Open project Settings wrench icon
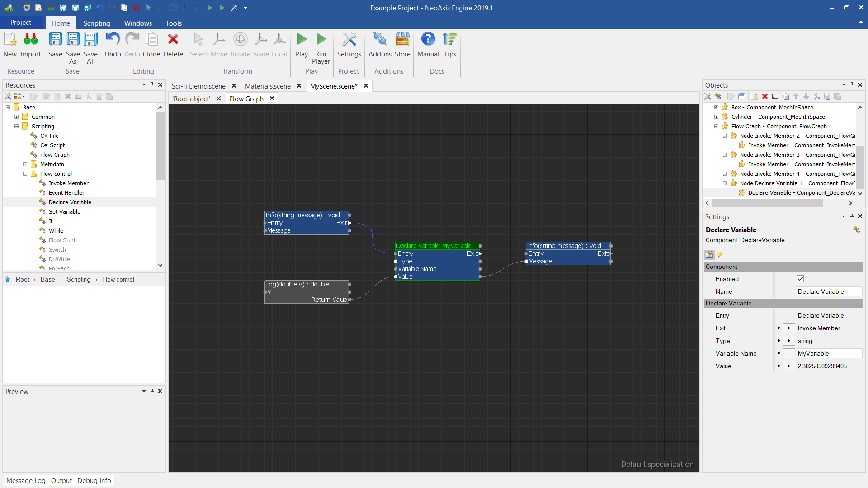The image size is (868, 488). (x=349, y=40)
